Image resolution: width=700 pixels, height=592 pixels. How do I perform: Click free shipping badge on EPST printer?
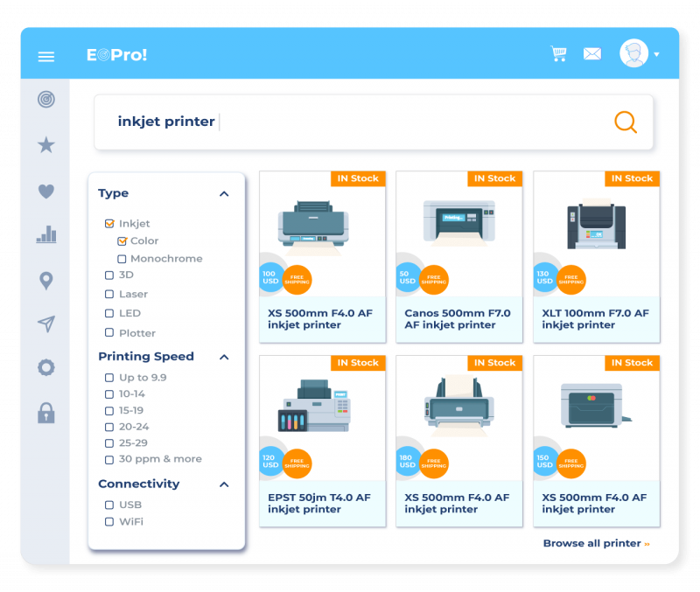pyautogui.click(x=297, y=463)
